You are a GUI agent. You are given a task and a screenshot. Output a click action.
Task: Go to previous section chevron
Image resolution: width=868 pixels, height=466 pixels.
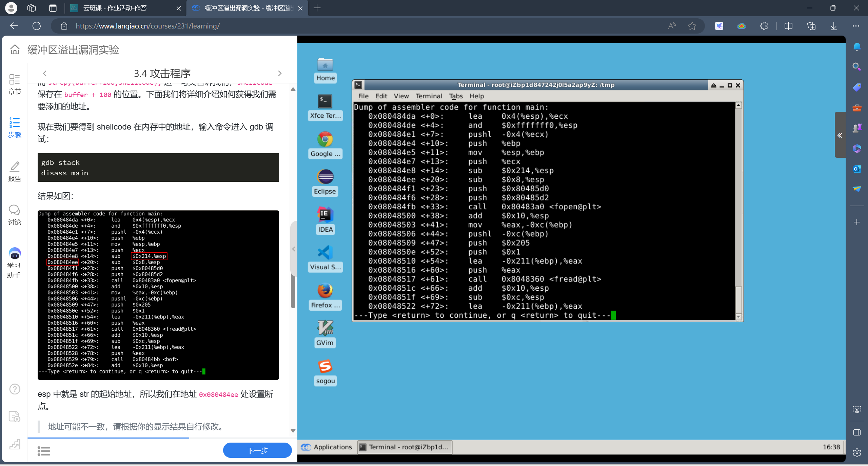[x=45, y=73]
